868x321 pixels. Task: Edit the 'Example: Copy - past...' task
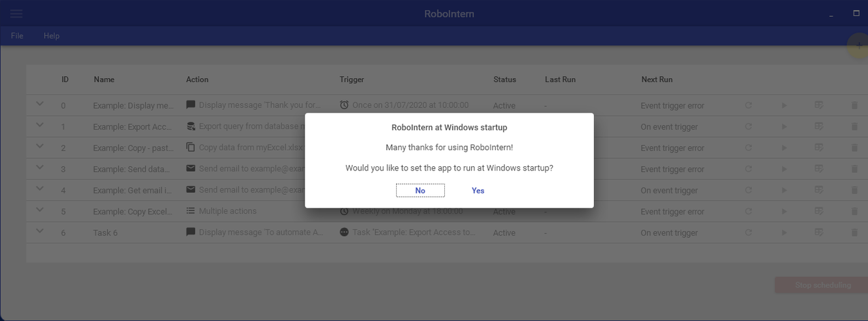tap(819, 147)
